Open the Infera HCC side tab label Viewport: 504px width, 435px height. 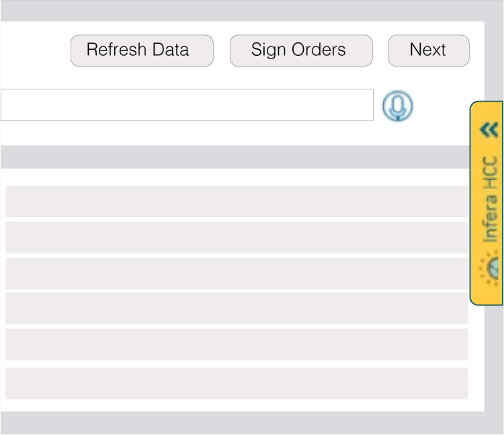click(x=491, y=199)
